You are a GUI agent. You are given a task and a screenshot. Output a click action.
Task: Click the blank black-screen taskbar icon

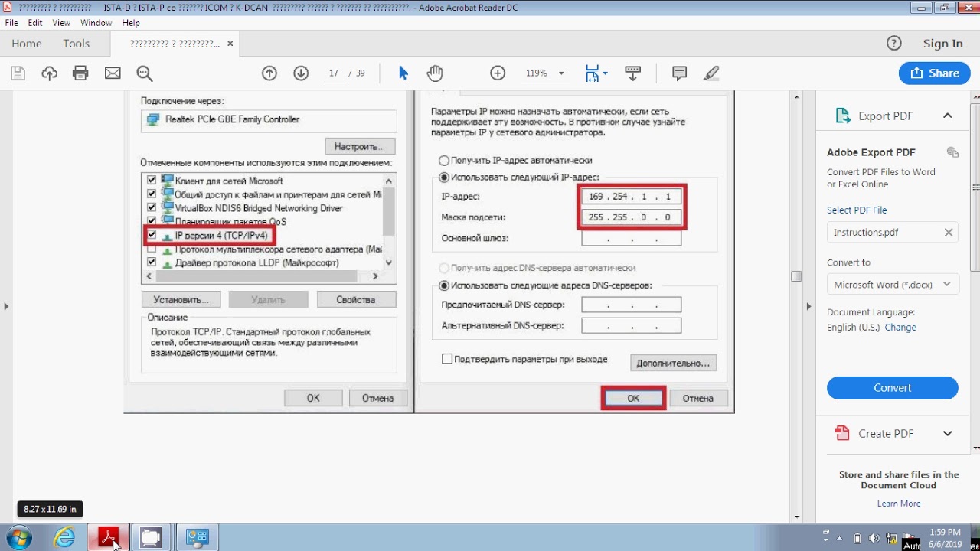pyautogui.click(x=151, y=538)
